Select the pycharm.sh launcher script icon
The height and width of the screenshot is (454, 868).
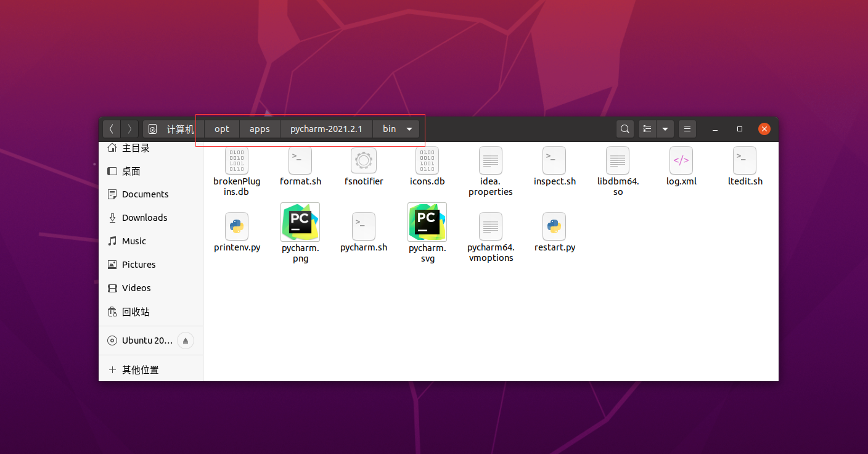364,226
